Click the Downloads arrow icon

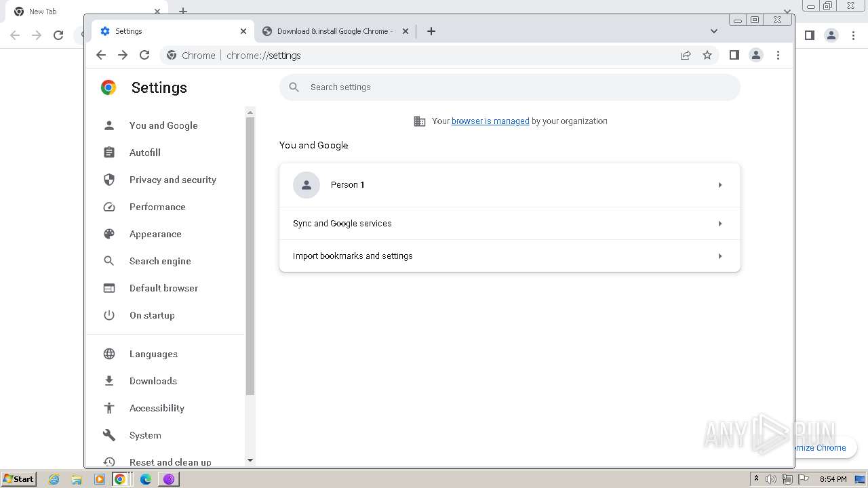tap(108, 381)
